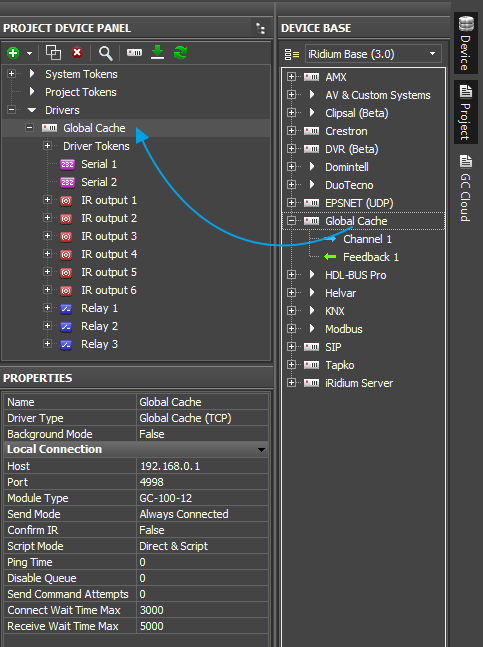The width and height of the screenshot is (483, 647).
Task: Change Script Mode Direct & Script value
Action: click(x=202, y=546)
